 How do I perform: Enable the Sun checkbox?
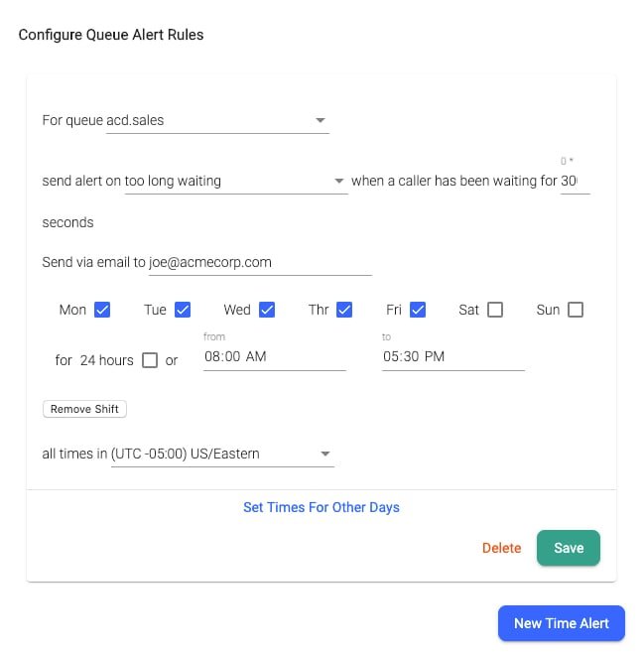pos(576,310)
